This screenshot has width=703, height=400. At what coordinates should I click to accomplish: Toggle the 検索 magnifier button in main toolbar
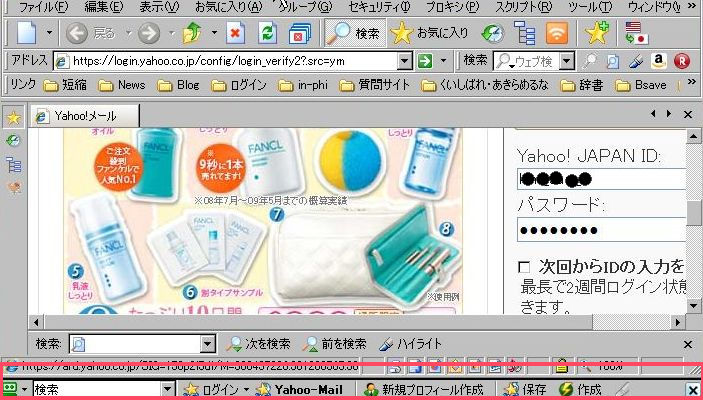pyautogui.click(x=356, y=33)
